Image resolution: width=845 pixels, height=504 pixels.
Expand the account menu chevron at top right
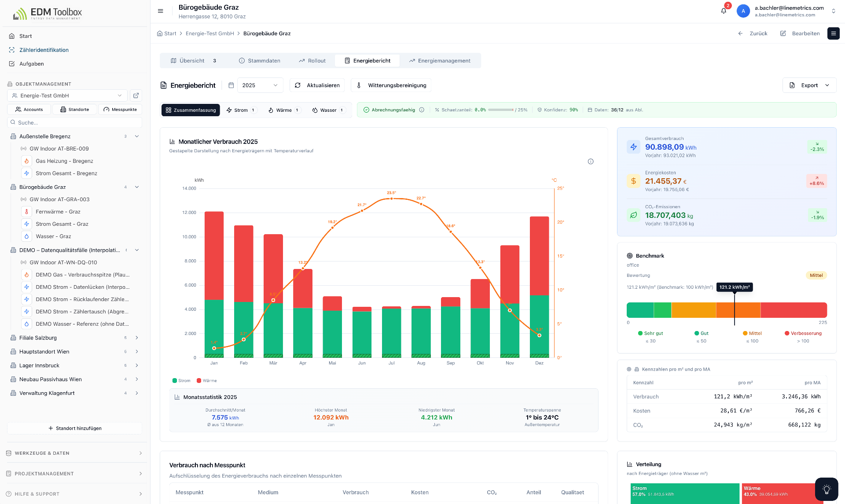pos(833,11)
